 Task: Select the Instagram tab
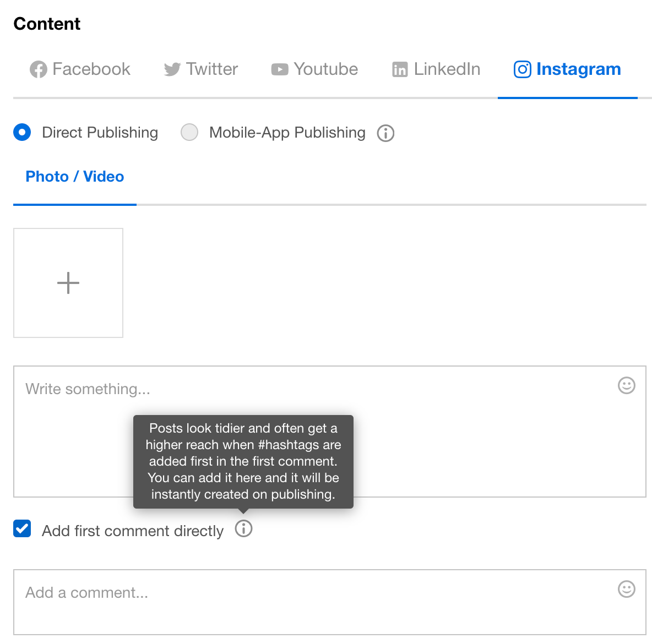(x=567, y=69)
